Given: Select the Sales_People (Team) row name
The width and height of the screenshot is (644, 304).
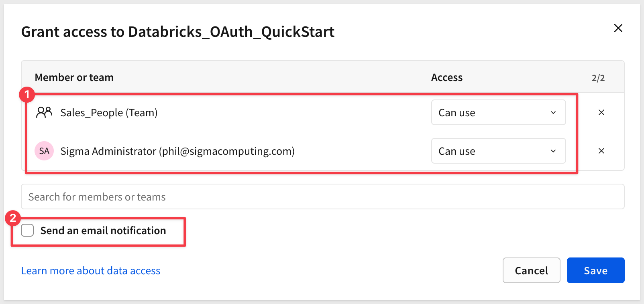Looking at the screenshot, I should pos(109,113).
